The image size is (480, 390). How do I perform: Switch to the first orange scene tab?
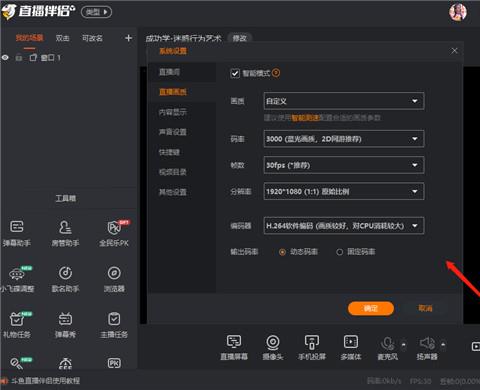29,38
